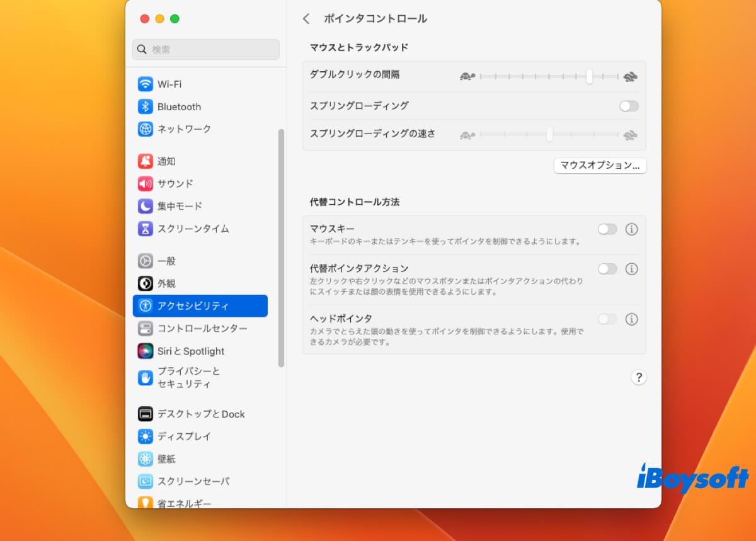Select デスクトップとDock from sidebar
This screenshot has height=541, width=756.
[x=200, y=414]
